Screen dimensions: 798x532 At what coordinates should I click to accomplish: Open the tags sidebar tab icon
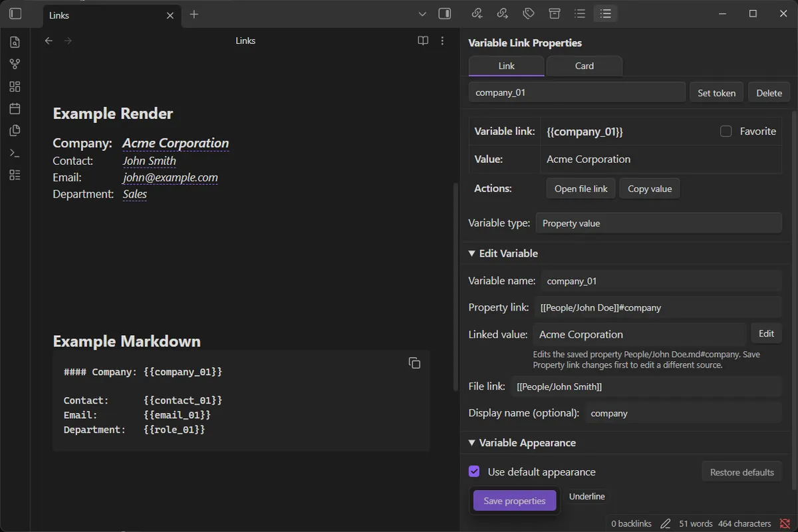529,13
